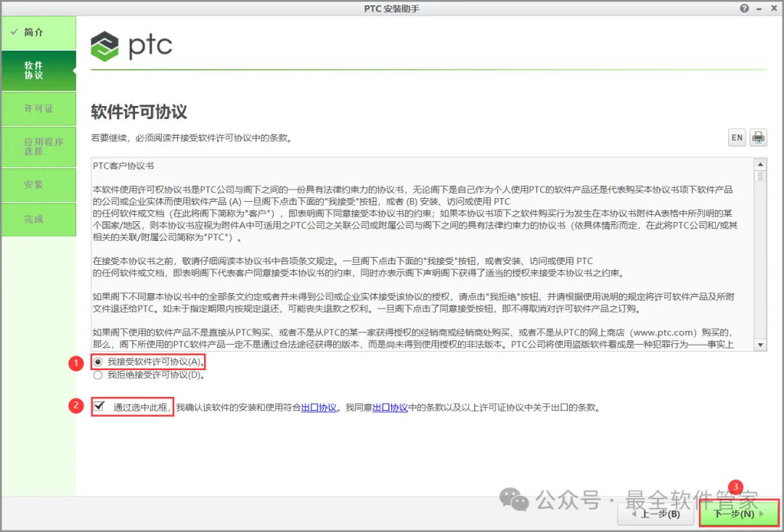
Task: Close the PTC 安装助手 window
Action: tap(773, 9)
